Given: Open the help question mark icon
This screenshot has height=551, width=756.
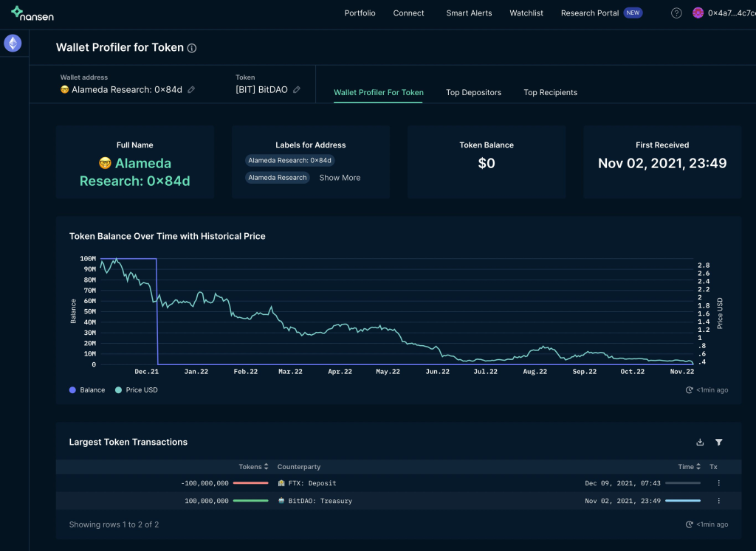Looking at the screenshot, I should (676, 13).
